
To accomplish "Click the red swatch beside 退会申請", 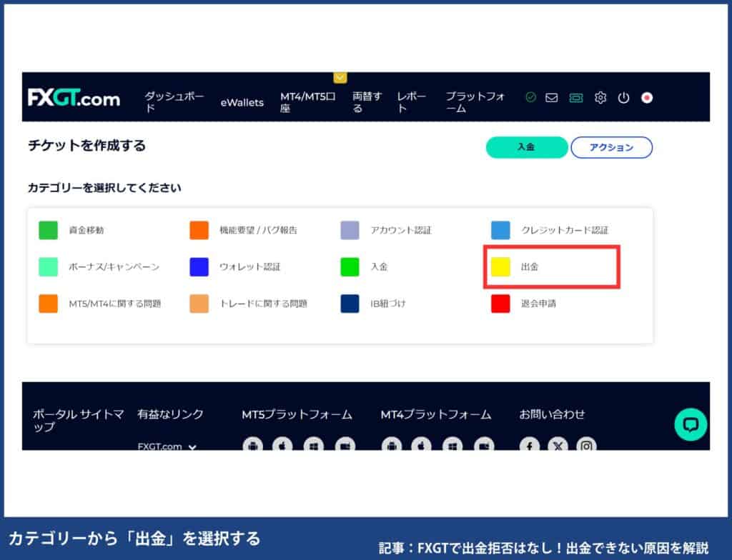I will point(500,304).
